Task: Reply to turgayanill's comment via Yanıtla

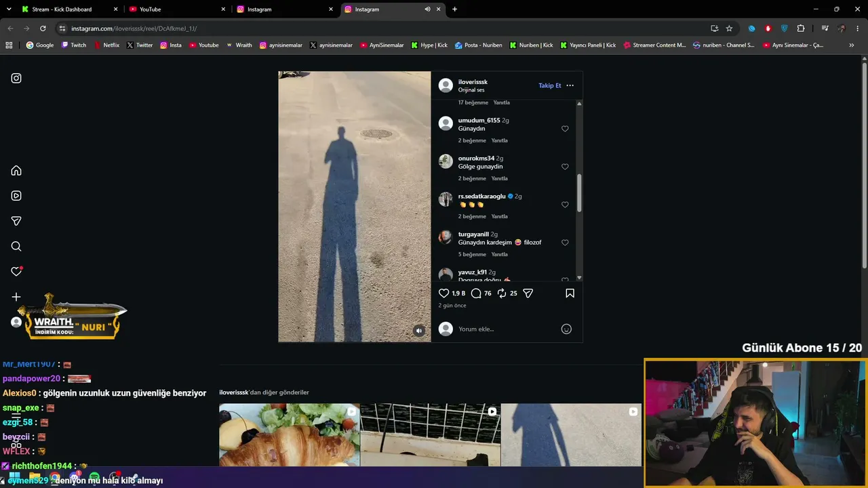Action: (499, 254)
